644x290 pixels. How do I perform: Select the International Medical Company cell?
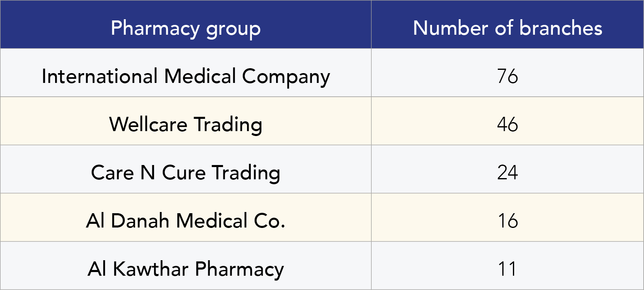186,76
